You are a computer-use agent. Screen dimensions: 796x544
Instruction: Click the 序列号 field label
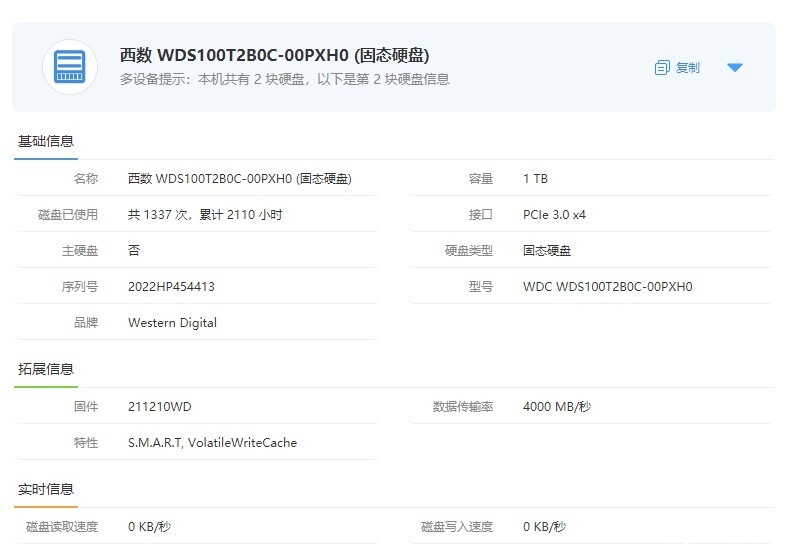pos(80,287)
